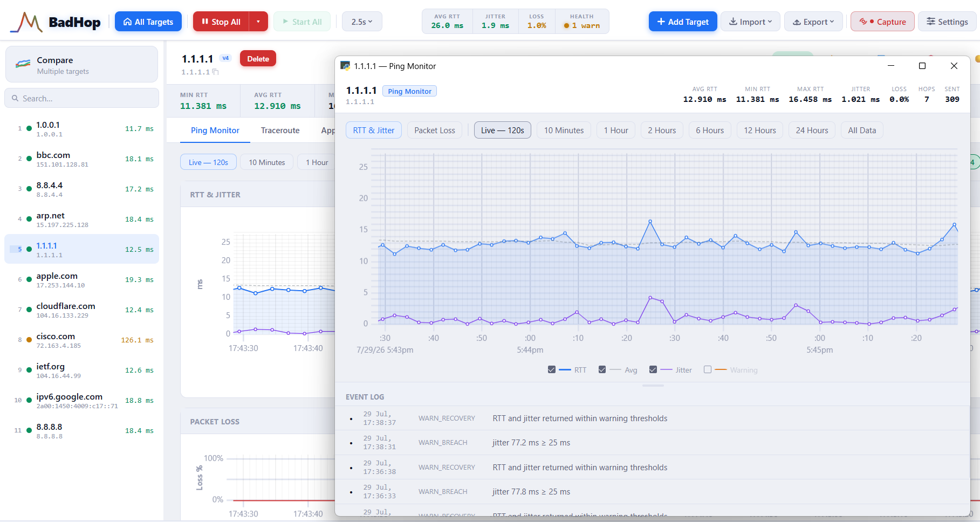Click the v4 badge beside 1.1.1.1

[225, 58]
